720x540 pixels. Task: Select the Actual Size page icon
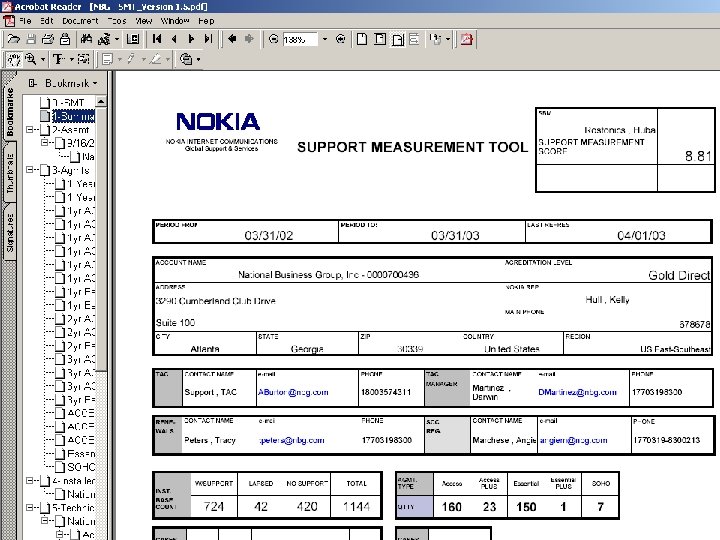(x=362, y=39)
